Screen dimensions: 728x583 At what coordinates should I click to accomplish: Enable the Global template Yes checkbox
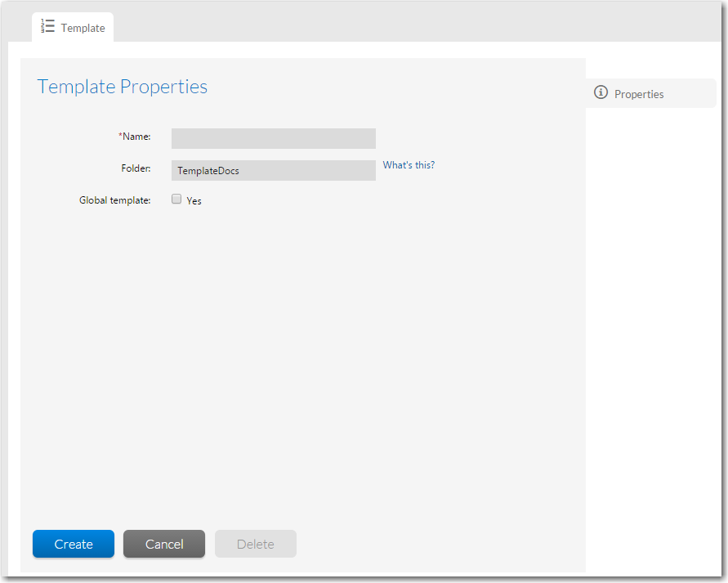tap(176, 199)
